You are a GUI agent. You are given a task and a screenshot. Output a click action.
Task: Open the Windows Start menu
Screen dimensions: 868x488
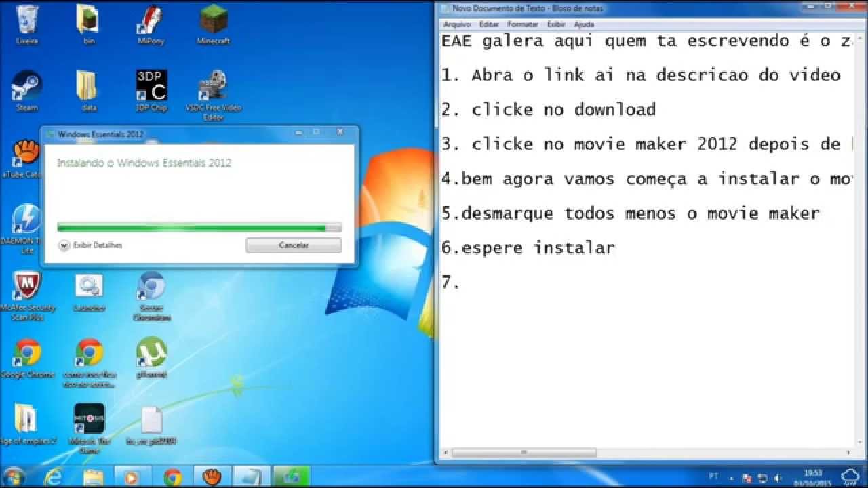click(13, 476)
